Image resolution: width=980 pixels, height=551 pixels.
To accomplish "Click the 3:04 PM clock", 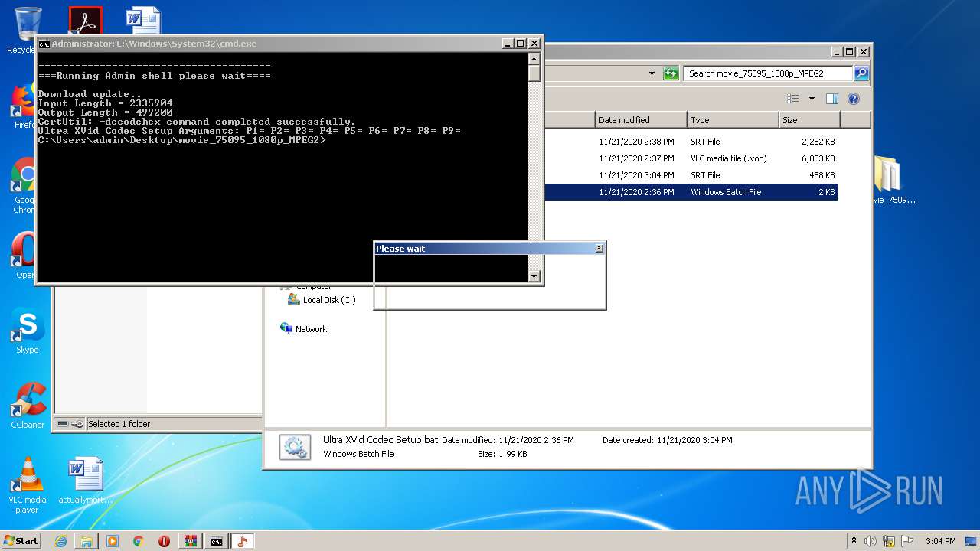I will pyautogui.click(x=940, y=541).
